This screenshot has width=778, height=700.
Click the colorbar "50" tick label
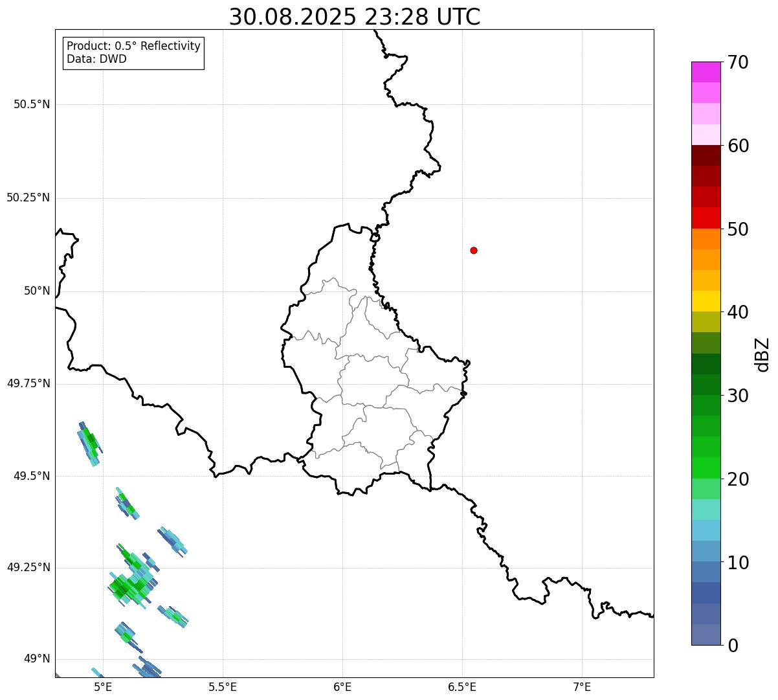(x=739, y=229)
